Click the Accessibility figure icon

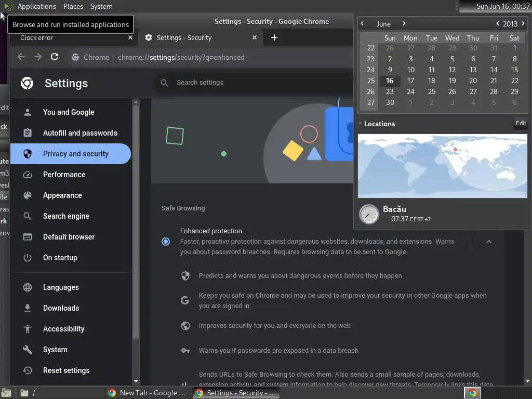click(x=28, y=329)
